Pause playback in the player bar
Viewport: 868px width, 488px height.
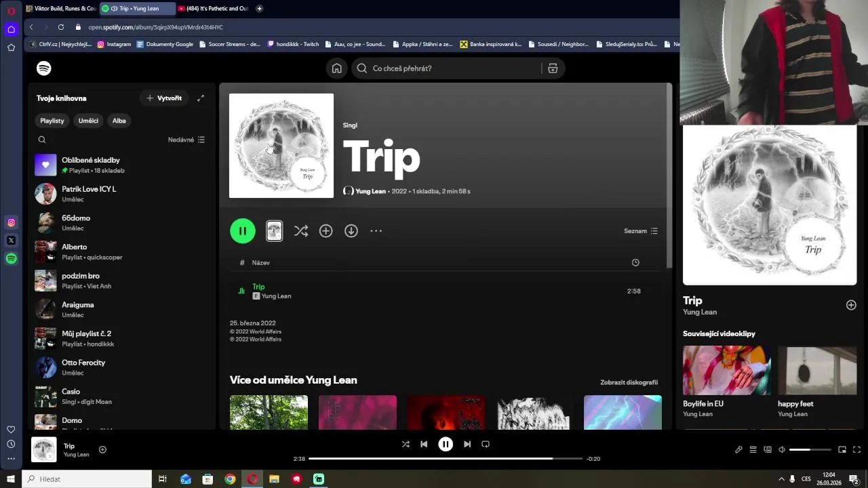446,444
